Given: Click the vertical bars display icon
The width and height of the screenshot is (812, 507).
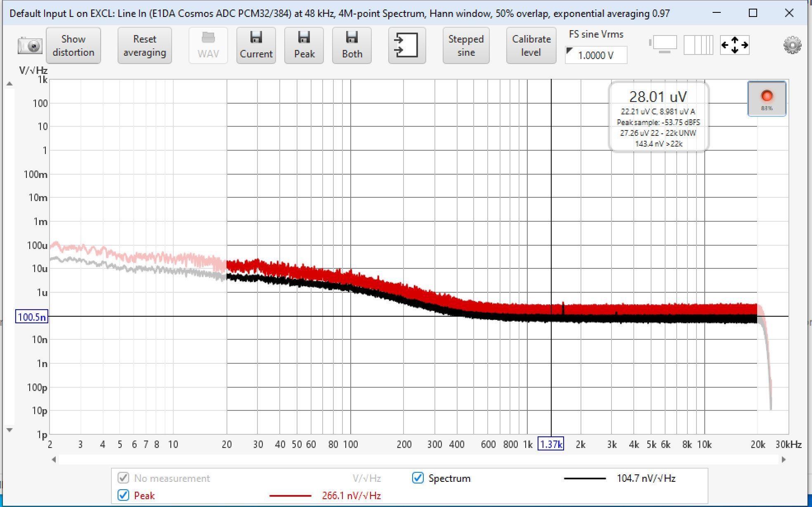Looking at the screenshot, I should tap(698, 45).
